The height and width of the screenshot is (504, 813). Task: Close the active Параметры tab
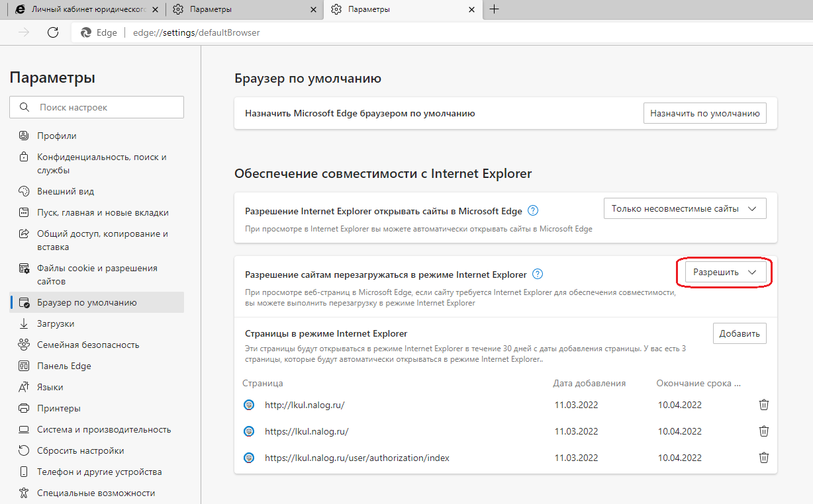click(472, 10)
